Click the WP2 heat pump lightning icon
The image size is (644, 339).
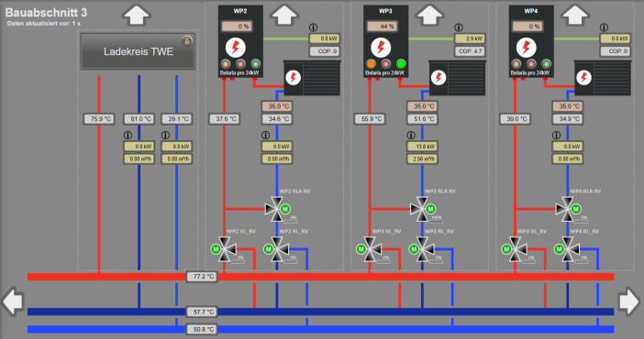pyautogui.click(x=236, y=48)
